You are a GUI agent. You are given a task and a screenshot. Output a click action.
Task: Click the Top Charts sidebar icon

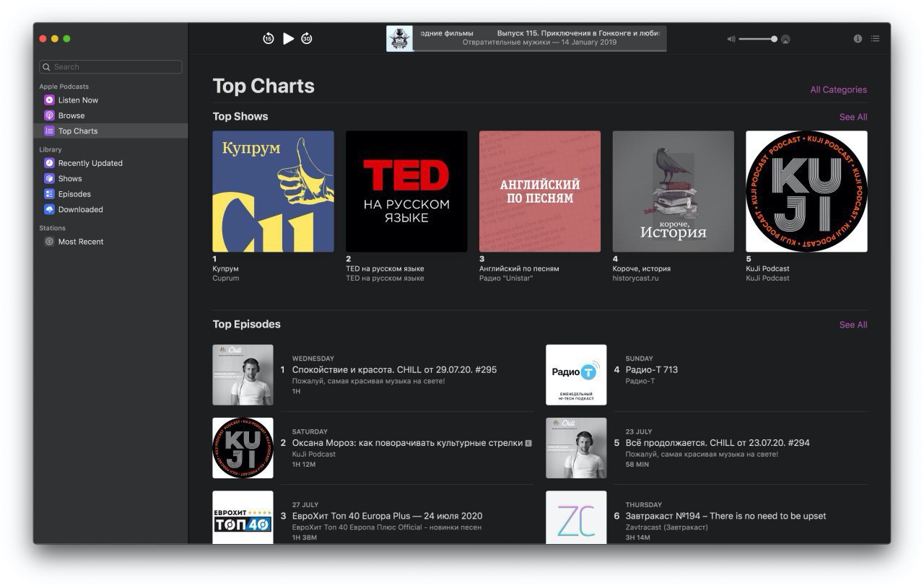click(x=49, y=131)
